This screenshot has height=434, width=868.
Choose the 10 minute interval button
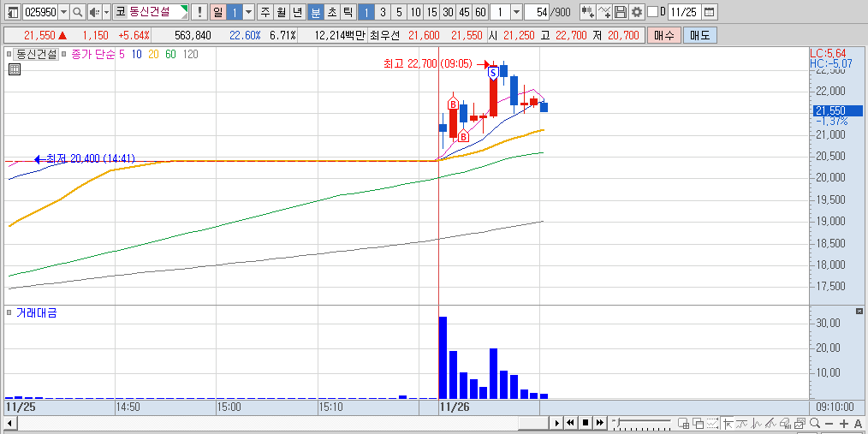[416, 12]
